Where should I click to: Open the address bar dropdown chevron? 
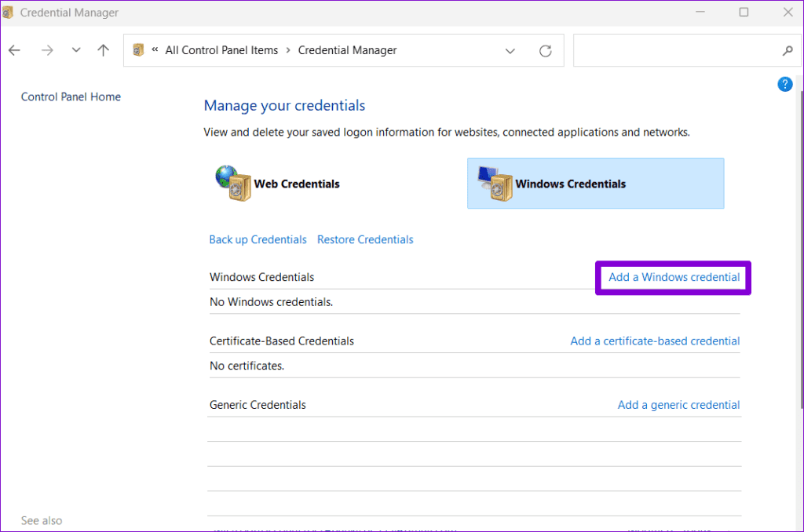pos(510,50)
